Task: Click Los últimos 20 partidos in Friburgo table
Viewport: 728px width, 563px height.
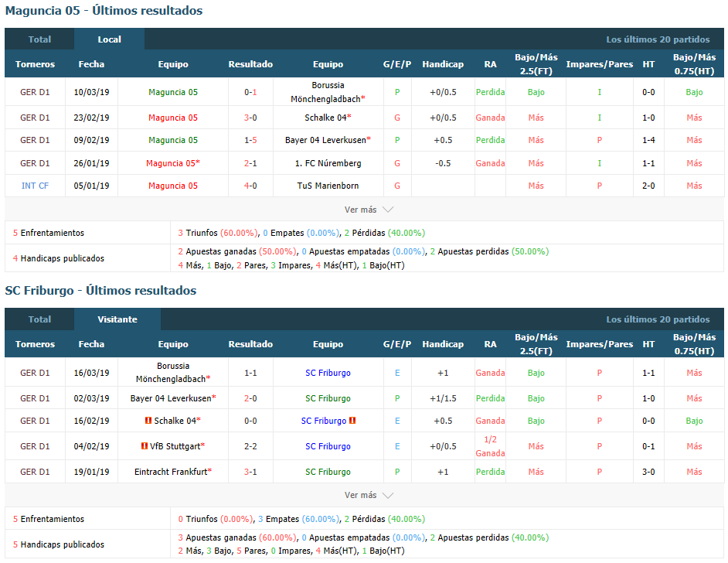Action: pyautogui.click(x=658, y=319)
